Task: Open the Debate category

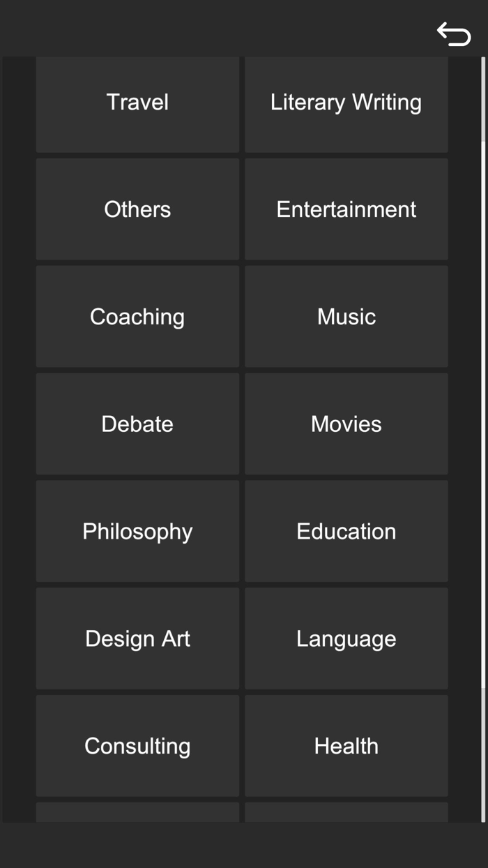Action: coord(137,424)
